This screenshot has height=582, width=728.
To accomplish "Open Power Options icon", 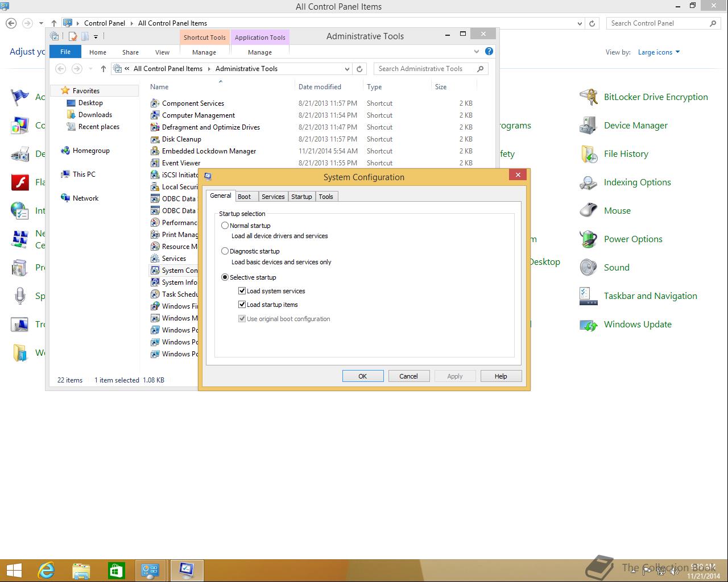I will coord(588,239).
